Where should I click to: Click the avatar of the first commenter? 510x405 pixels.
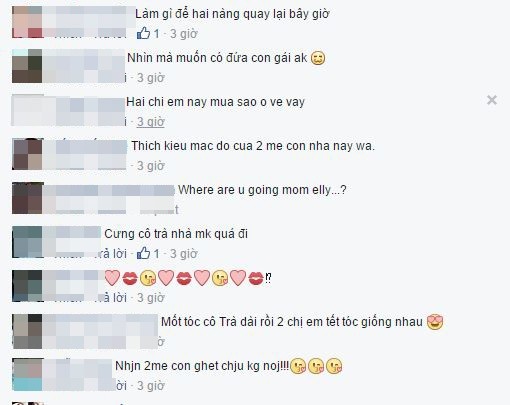click(x=27, y=22)
